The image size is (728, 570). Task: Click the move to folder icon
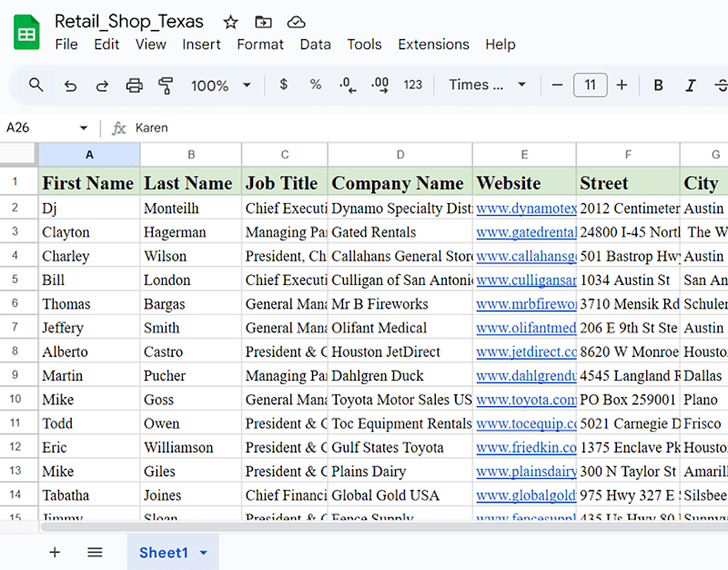pyautogui.click(x=263, y=22)
